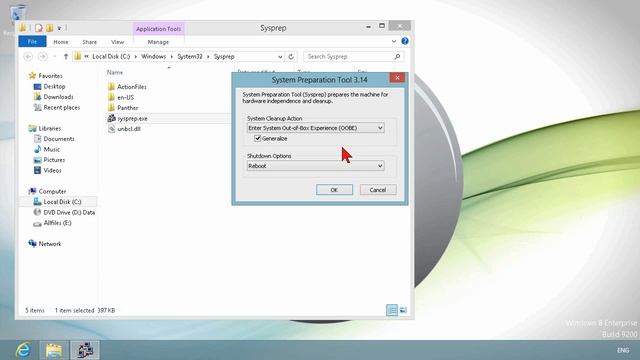Switch to the Home ribbon tab
Viewport: 640px width, 360px height.
tap(61, 42)
